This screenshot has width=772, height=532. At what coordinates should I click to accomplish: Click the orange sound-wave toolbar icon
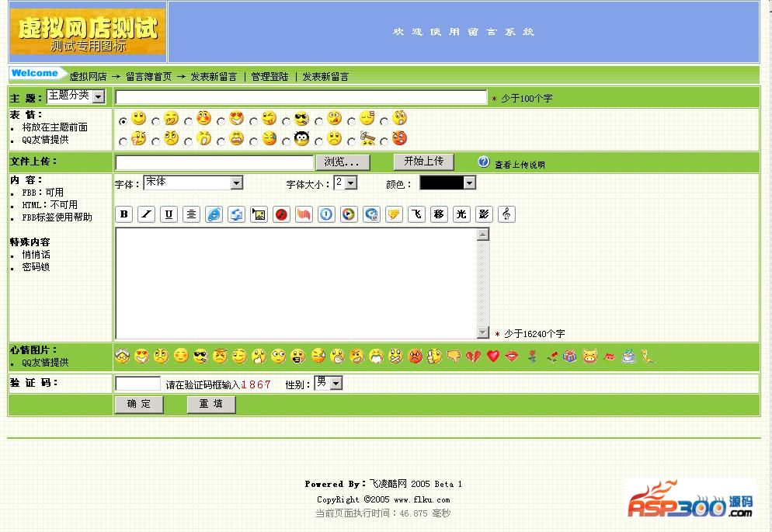[x=304, y=214]
